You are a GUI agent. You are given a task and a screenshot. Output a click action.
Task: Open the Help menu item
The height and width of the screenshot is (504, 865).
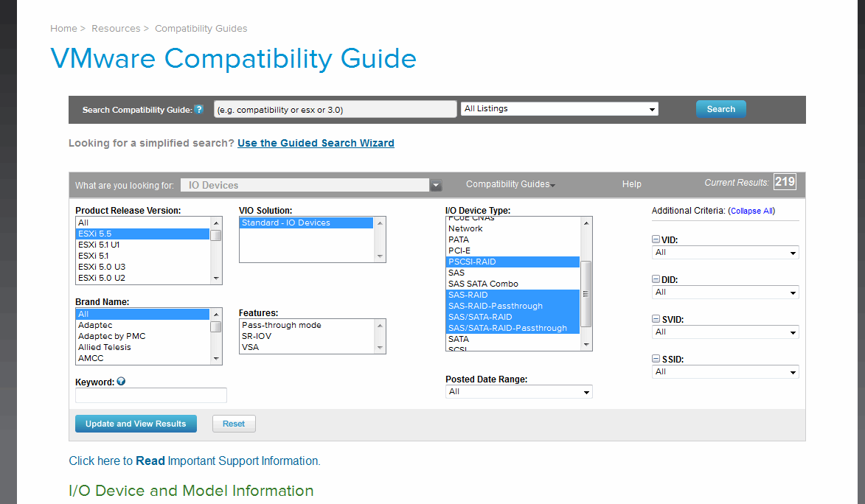click(632, 184)
